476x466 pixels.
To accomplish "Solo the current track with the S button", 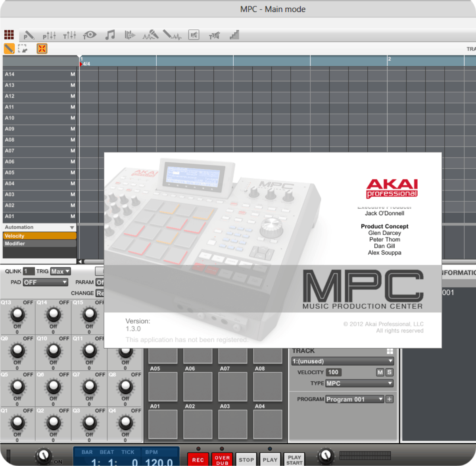I will pyautogui.click(x=389, y=372).
